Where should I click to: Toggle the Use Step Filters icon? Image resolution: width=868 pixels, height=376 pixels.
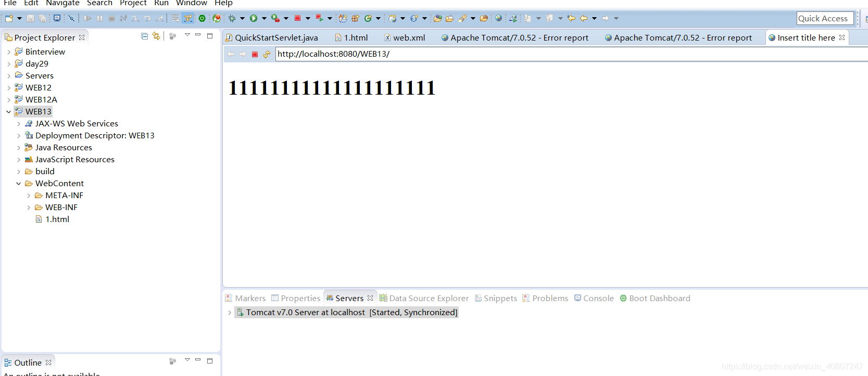[x=187, y=18]
